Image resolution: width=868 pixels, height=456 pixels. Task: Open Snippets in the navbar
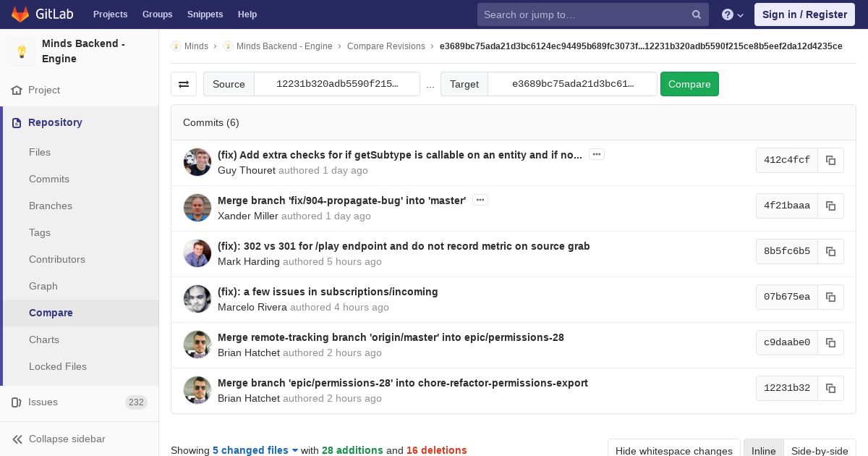205,14
